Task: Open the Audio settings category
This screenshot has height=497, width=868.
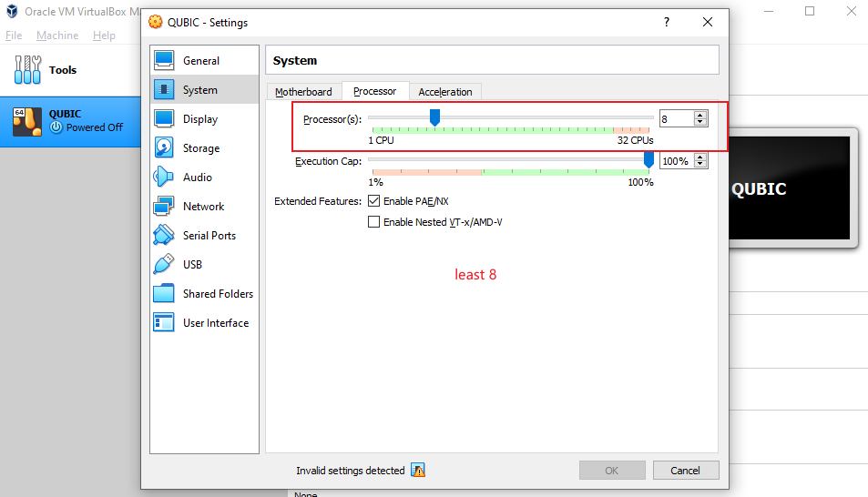Action: (204, 177)
